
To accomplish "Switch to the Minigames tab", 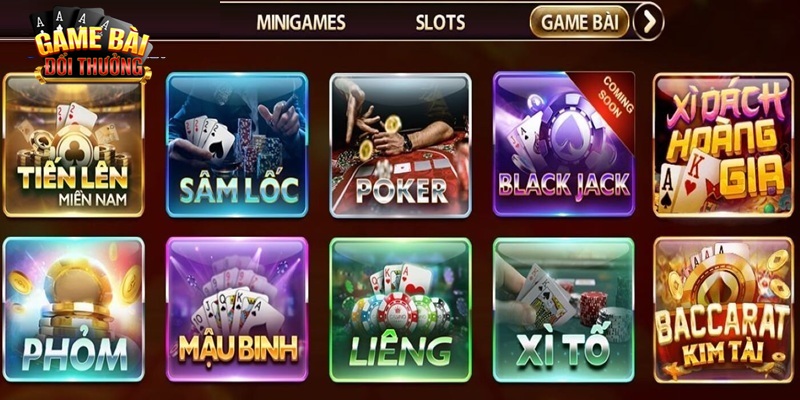I will (x=301, y=22).
